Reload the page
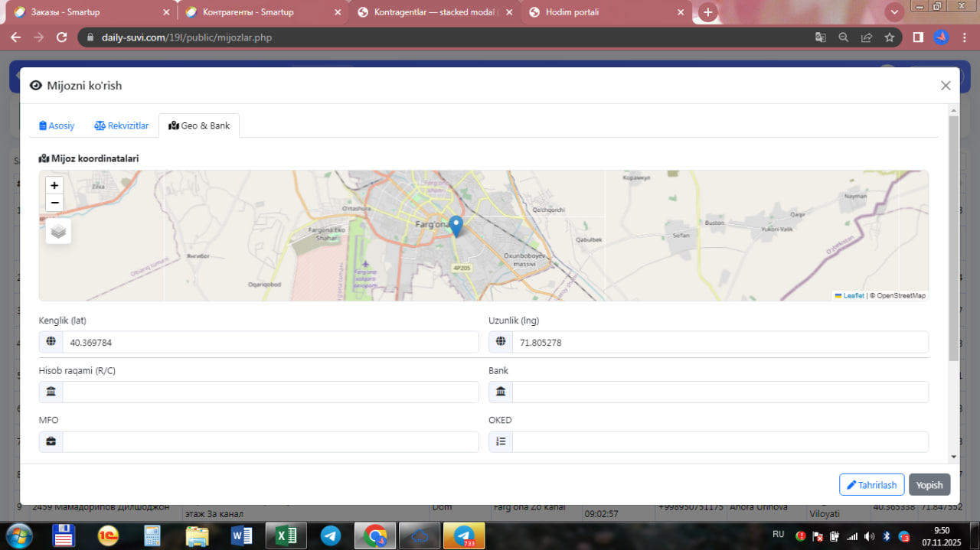 coord(62,37)
